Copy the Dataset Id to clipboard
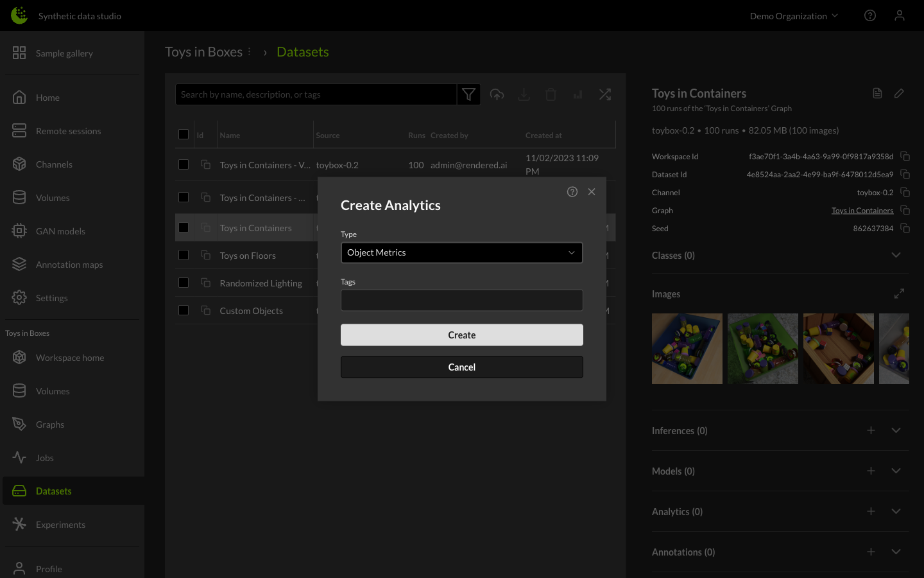The image size is (924, 578). pyautogui.click(x=905, y=174)
